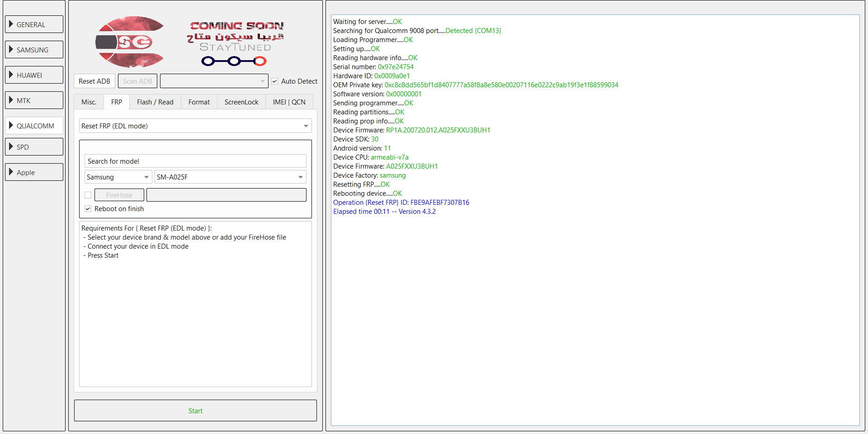Click inside the Search for model field
The image size is (868, 434).
point(195,161)
